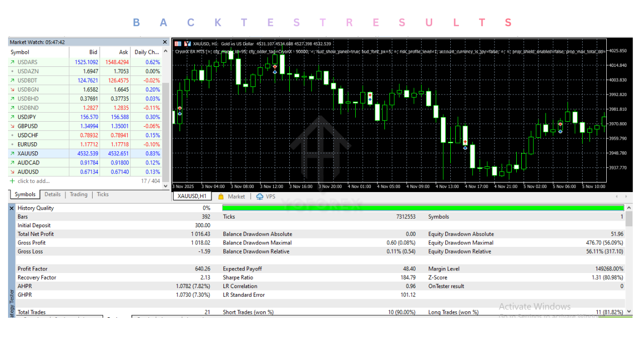
Task: Close the Strategy Tester panel
Action: (x=12, y=208)
